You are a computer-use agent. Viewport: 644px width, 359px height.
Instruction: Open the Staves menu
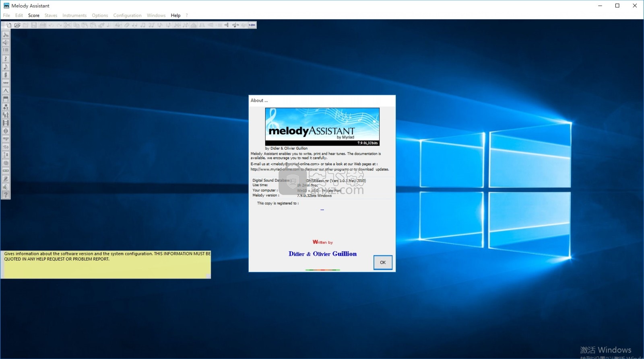[x=51, y=15]
